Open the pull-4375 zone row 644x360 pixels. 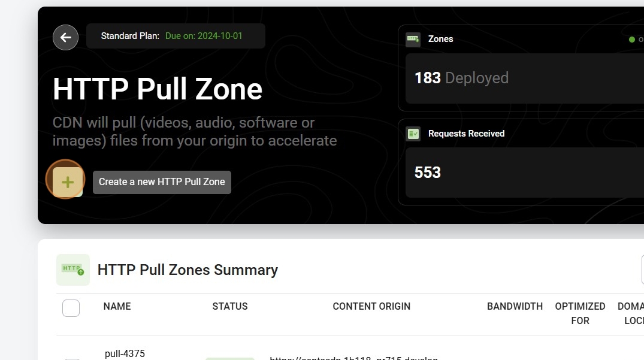point(125,353)
